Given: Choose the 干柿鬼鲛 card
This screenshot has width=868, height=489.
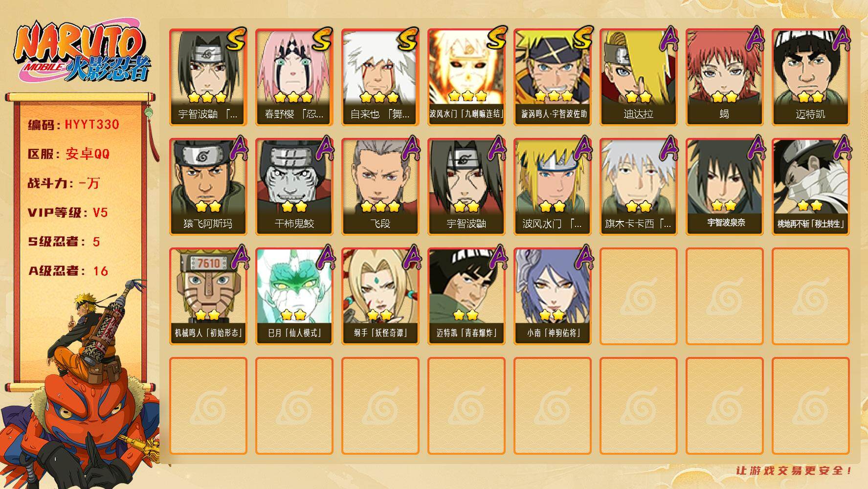Looking at the screenshot, I should pos(294,187).
